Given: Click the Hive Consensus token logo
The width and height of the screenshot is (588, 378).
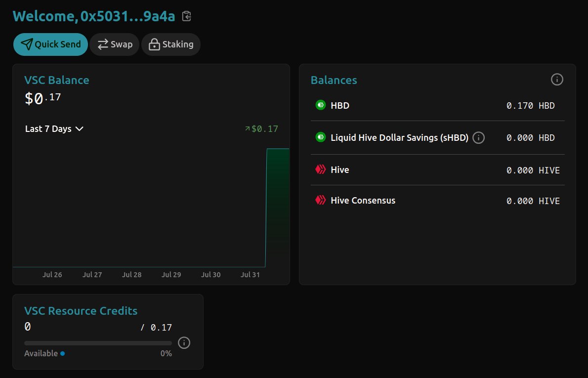Looking at the screenshot, I should (x=321, y=200).
